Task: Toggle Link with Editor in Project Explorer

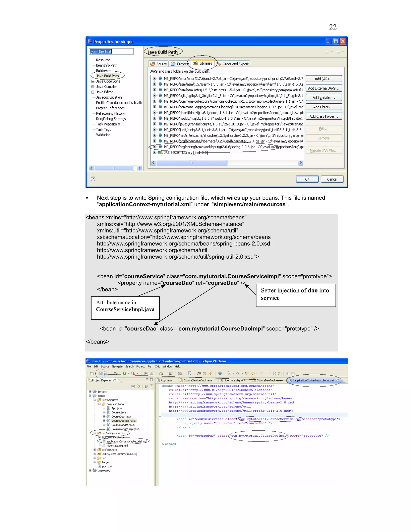Action: tap(138, 386)
